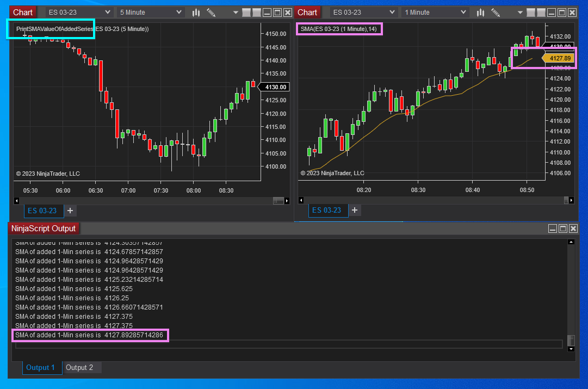Click scroll down arrow in NinjaScript Output
The width and height of the screenshot is (588, 389).
click(x=571, y=349)
